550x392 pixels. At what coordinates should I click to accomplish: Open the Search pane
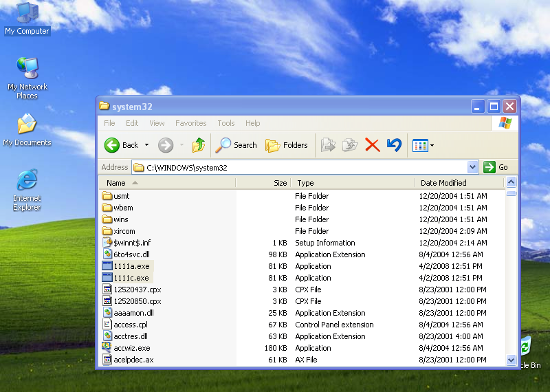236,145
